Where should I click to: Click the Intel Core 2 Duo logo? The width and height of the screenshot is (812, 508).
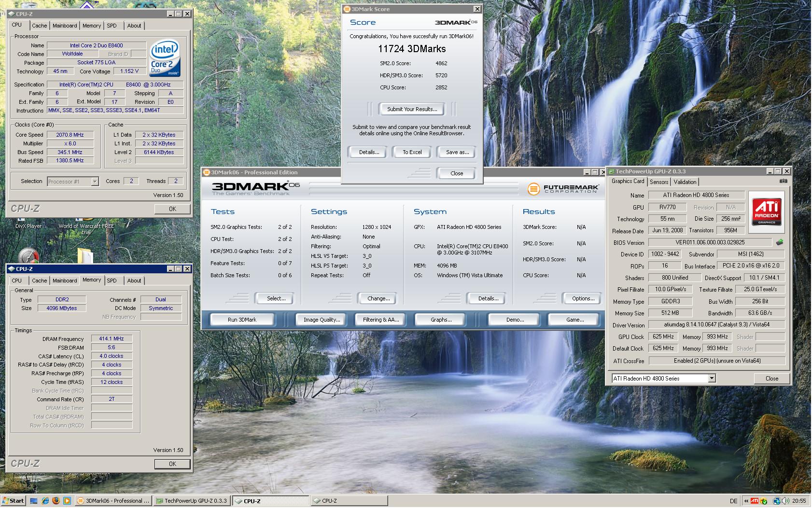pyautogui.click(x=165, y=58)
